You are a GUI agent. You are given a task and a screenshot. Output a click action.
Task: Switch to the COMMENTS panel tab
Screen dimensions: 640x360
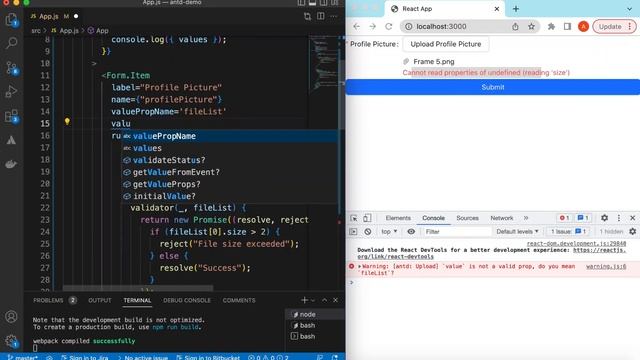click(239, 300)
